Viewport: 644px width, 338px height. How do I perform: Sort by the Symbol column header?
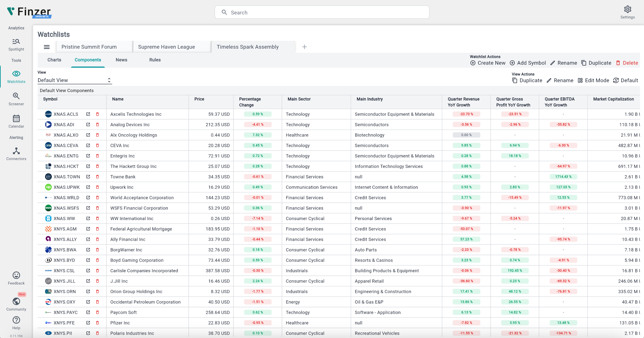[x=50, y=99]
